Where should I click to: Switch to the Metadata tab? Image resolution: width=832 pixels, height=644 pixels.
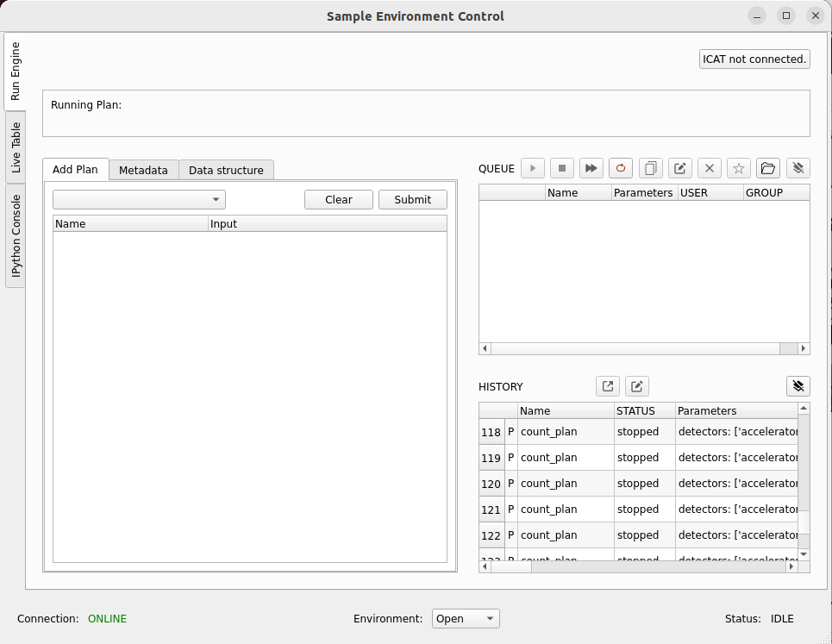pos(143,170)
